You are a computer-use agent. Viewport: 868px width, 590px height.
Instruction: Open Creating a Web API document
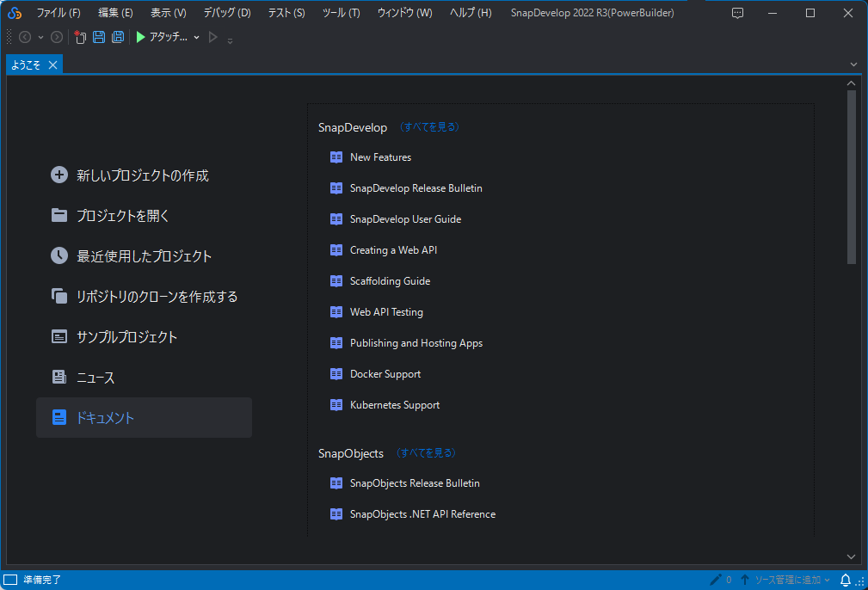pyautogui.click(x=394, y=250)
